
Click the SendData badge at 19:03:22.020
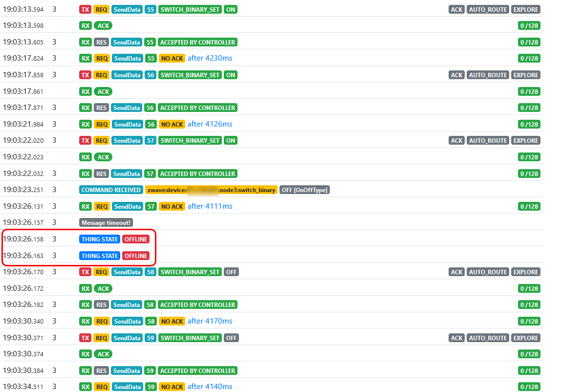[127, 141]
